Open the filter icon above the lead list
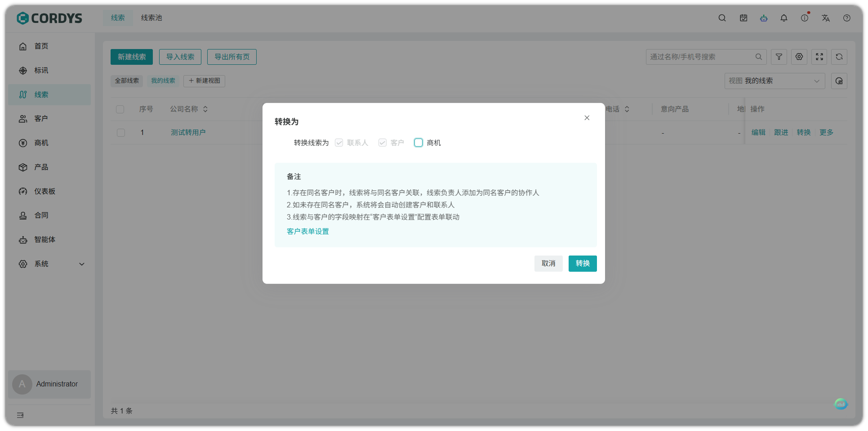Viewport: 868px width, 431px height. pyautogui.click(x=779, y=57)
